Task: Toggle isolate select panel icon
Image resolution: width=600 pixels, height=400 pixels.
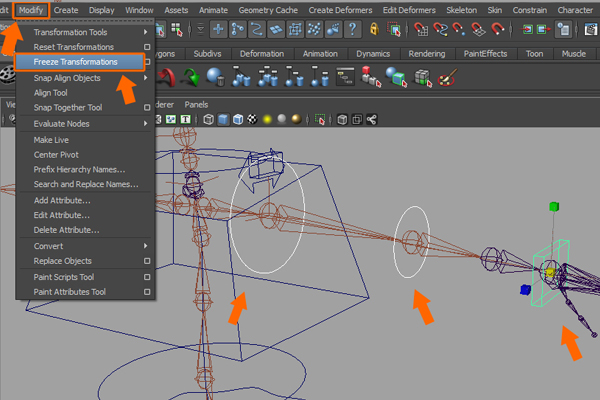Action: point(320,119)
